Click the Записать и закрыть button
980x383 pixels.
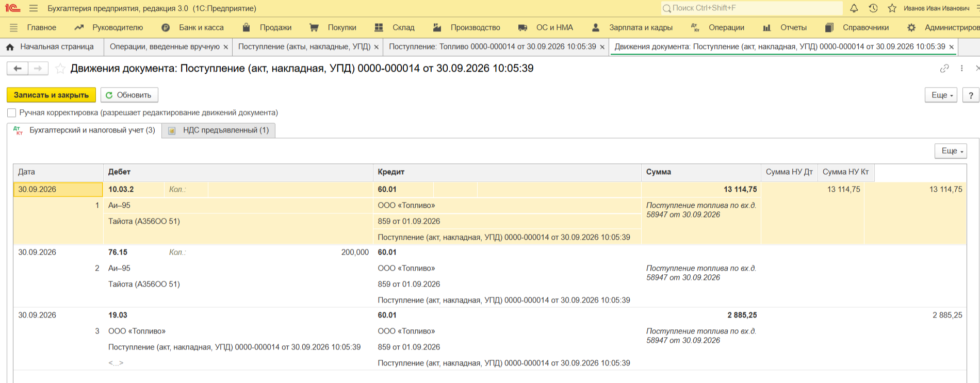coord(51,95)
